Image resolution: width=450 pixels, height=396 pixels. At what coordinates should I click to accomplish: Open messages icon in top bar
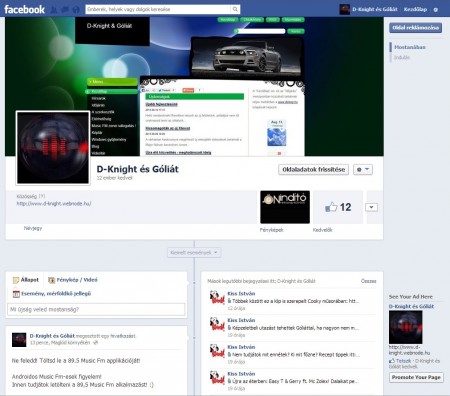click(x=65, y=9)
